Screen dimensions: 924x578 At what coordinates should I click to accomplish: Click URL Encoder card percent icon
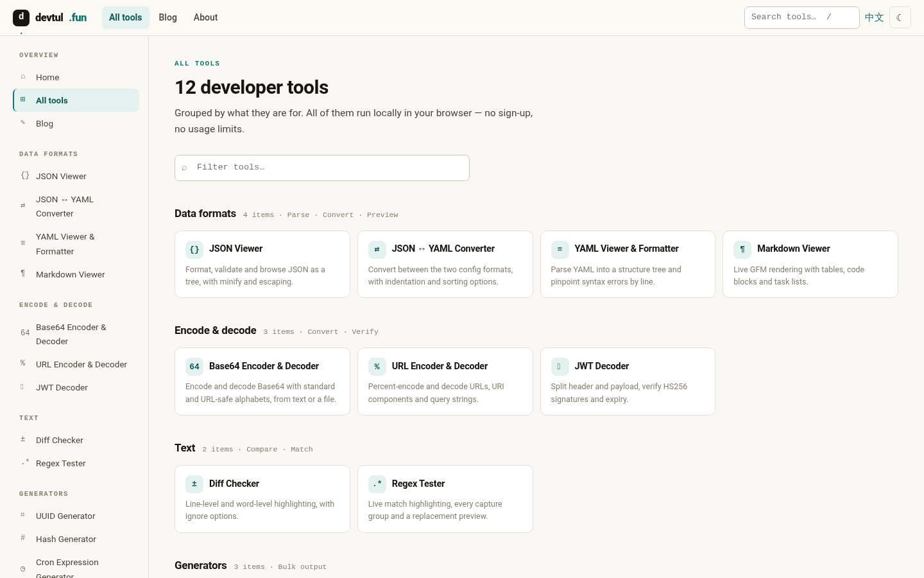377,367
